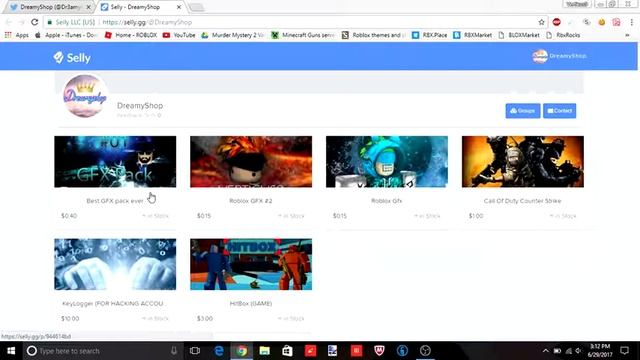Open the Apple - iTunes bookmark
The image size is (640, 360).
(x=66, y=35)
